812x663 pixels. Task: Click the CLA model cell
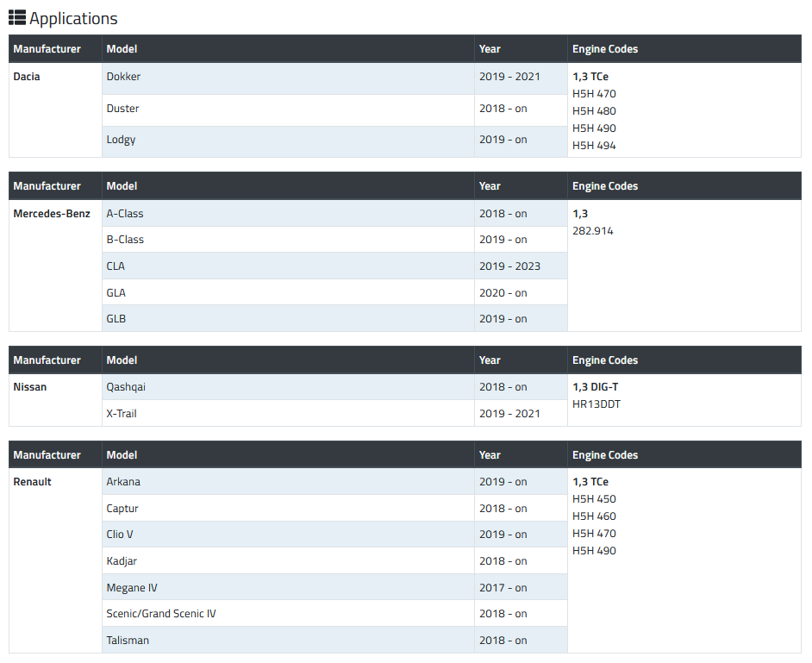point(116,266)
